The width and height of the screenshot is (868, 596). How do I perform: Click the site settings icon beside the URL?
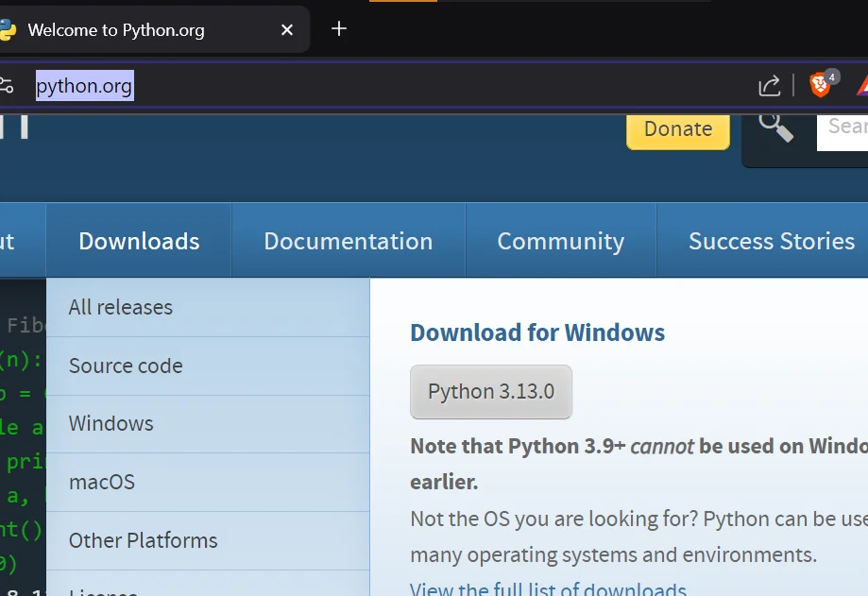(6, 86)
